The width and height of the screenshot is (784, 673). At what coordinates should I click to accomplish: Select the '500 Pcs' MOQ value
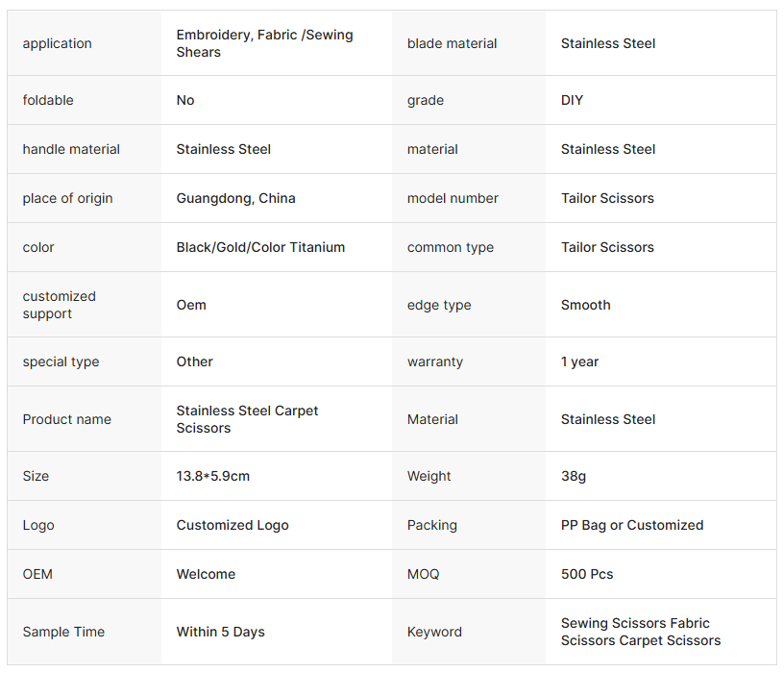click(587, 574)
